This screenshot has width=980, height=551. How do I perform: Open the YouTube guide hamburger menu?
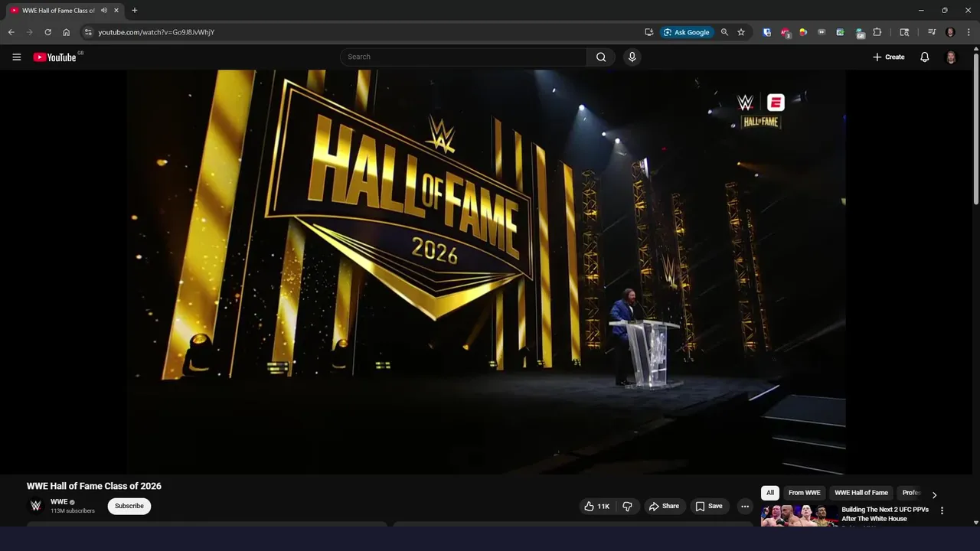(x=16, y=57)
